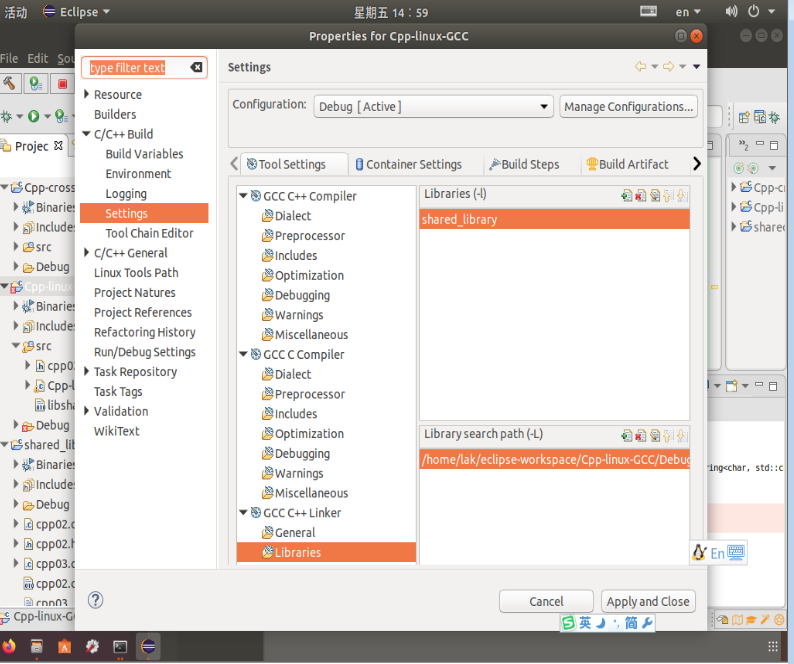Click the green Run icon in Eclipse toolbar
794x664 pixels.
(x=33, y=116)
